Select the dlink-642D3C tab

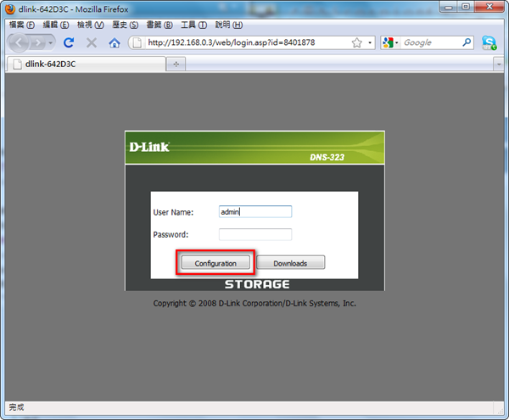point(86,64)
